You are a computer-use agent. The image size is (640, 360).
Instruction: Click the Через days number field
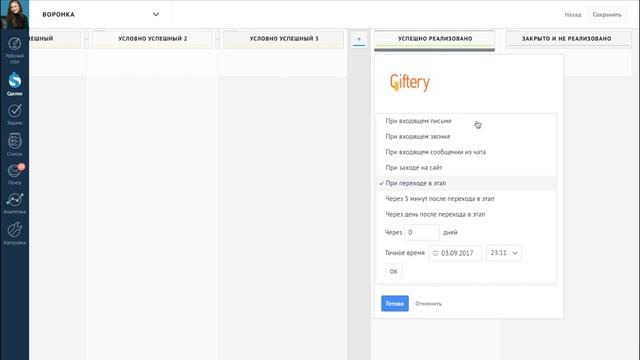[422, 232]
